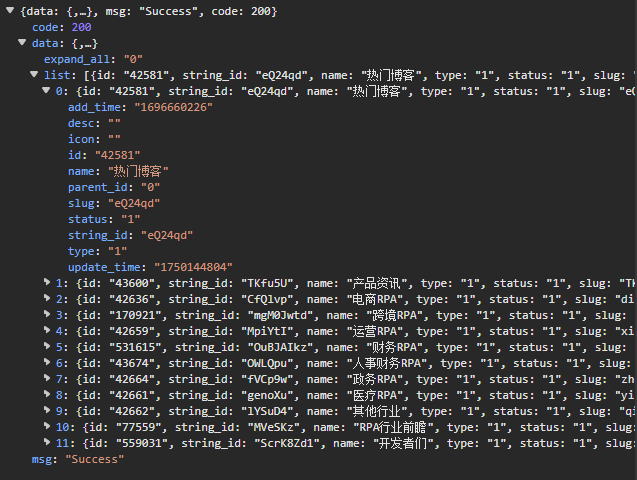
Task: Expand list item 2 电商RPA
Action: [47, 298]
